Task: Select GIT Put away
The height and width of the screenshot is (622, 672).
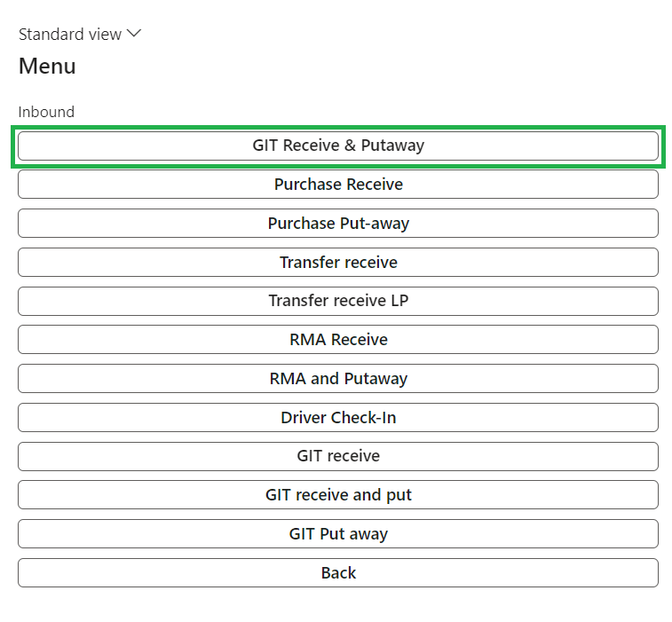Action: pyautogui.click(x=337, y=534)
